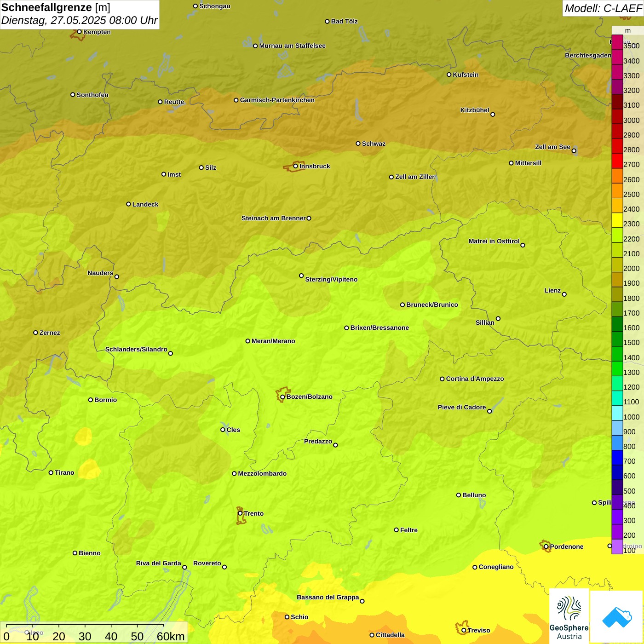Screen dimensions: 644x644
Task: Click the Steinach am Brenner label
Action: coord(274,218)
